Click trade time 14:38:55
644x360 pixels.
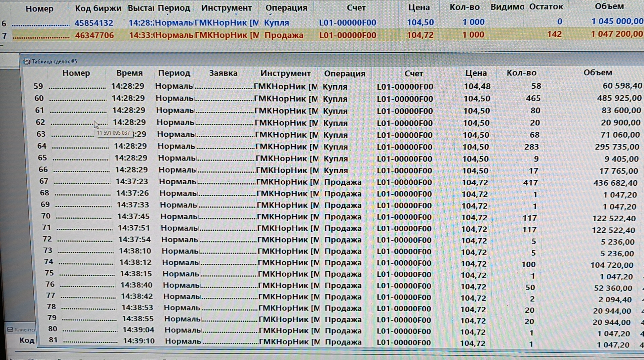click(138, 319)
